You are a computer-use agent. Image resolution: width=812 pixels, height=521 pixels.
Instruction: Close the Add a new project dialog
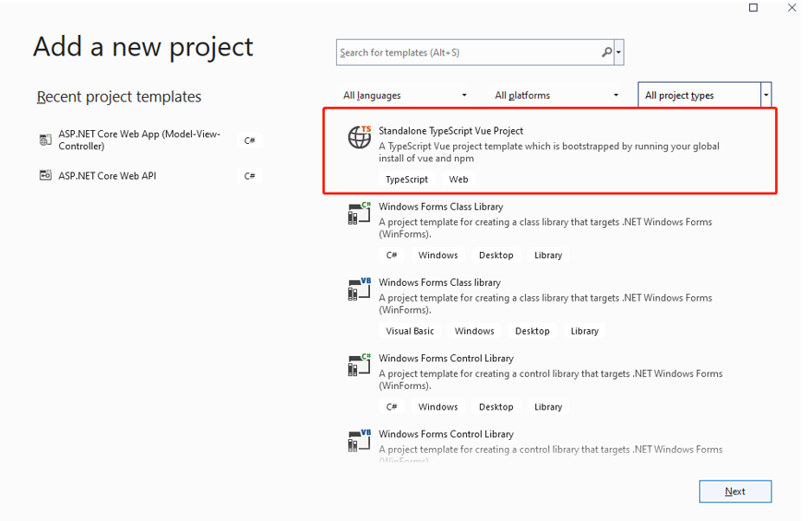tap(792, 7)
